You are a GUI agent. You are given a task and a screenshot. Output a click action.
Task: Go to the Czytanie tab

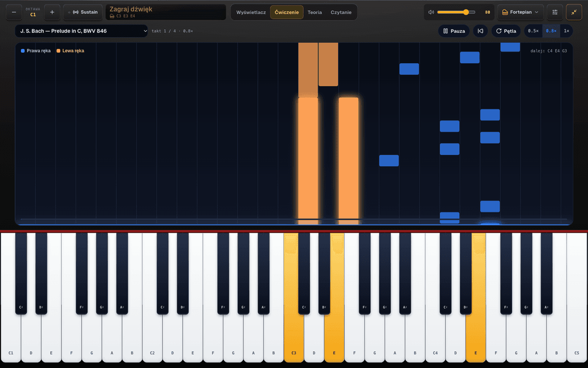pyautogui.click(x=341, y=12)
